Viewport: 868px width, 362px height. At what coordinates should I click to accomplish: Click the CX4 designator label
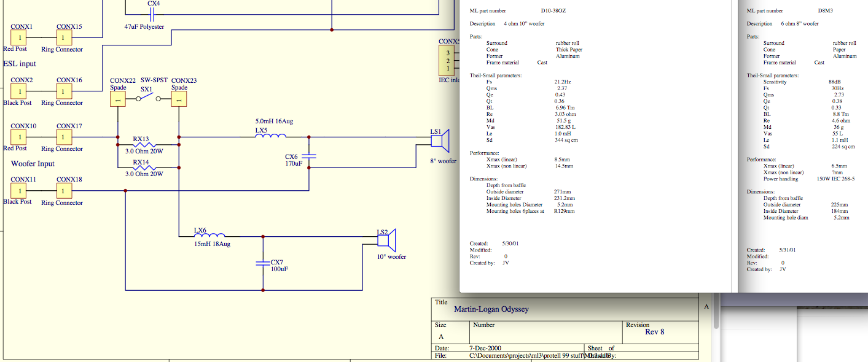[154, 4]
